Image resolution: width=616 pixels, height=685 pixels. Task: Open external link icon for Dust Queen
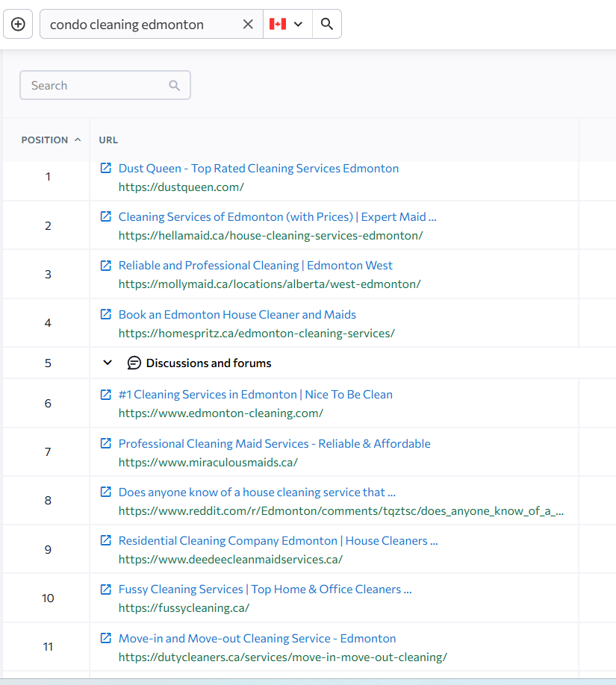tap(106, 168)
